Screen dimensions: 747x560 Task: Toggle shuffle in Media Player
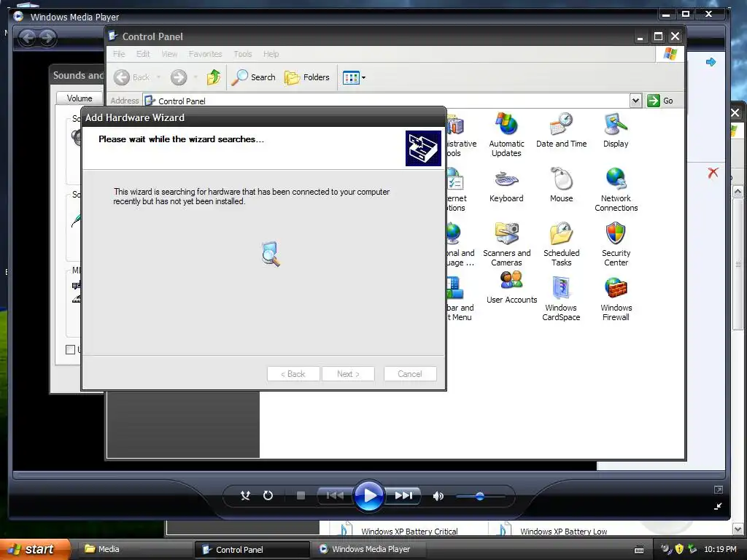(245, 496)
